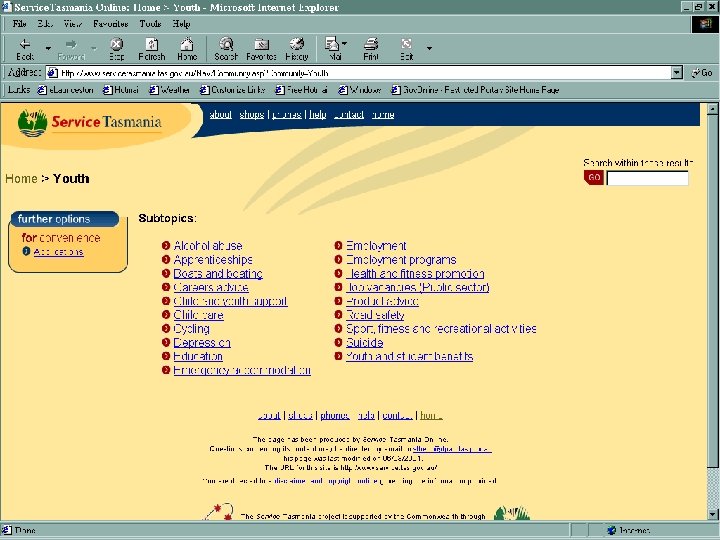720x540 pixels.
Task: Click the Free Hotmail links shortcut
Action: 302,90
